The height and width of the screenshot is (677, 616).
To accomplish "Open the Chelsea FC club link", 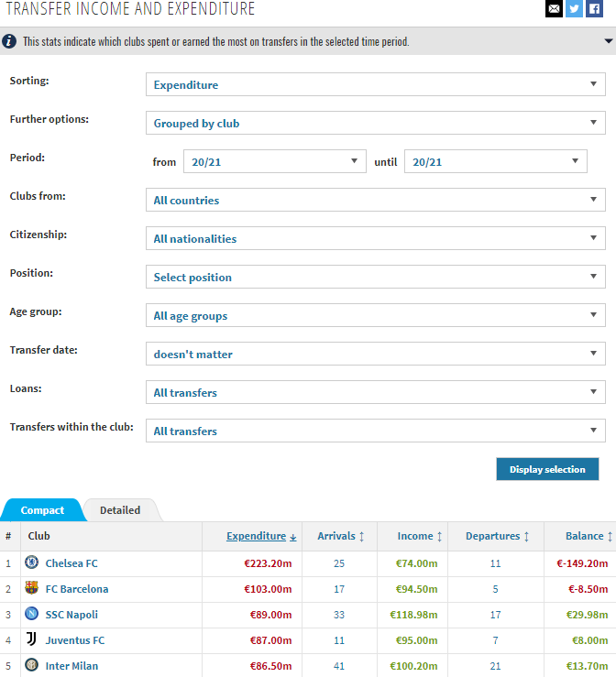I will pyautogui.click(x=71, y=563).
